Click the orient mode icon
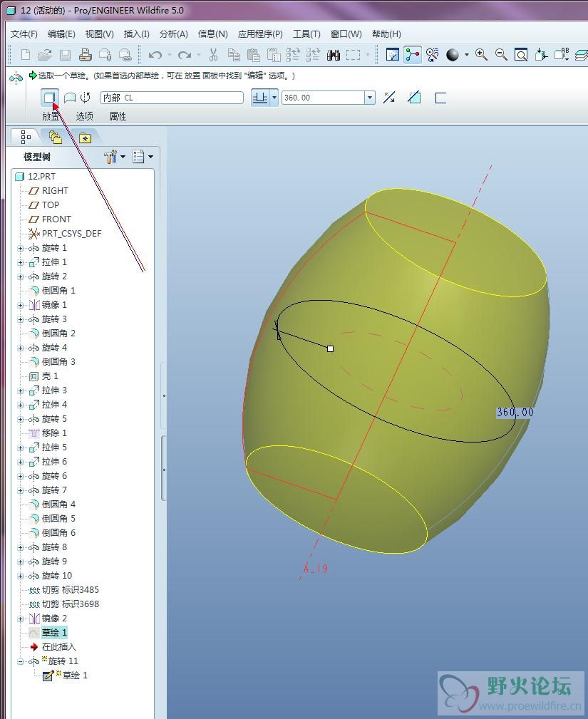Viewport: 588px width, 719px height. 432,55
